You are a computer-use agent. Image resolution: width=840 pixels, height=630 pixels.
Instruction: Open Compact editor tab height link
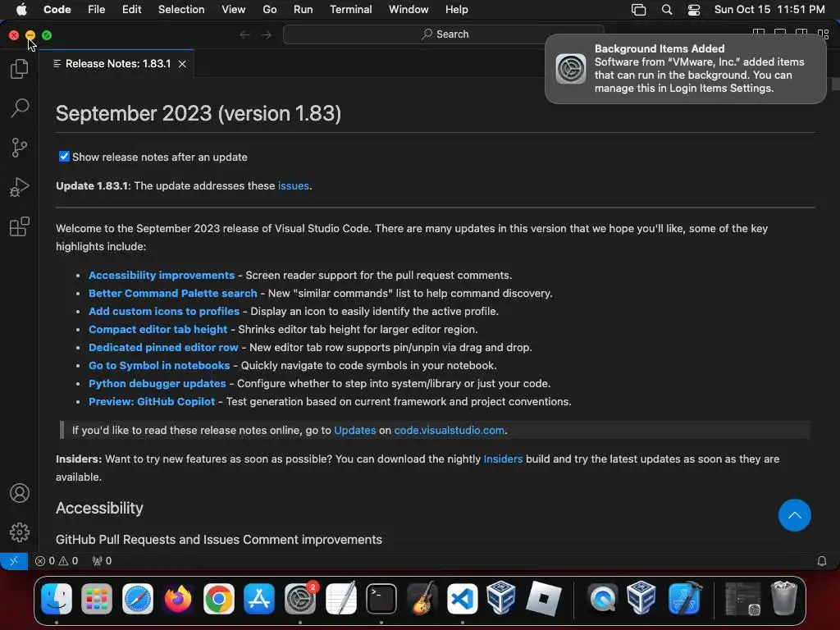click(158, 330)
